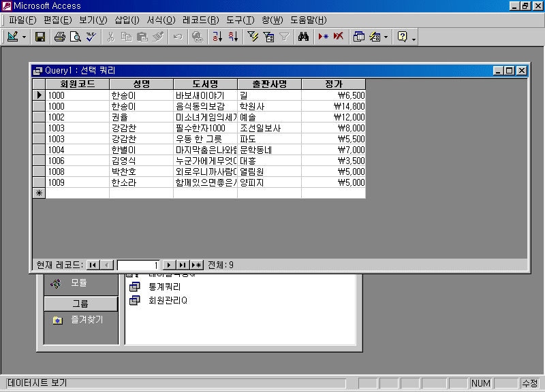Open 즐겨찾기 in the database window
The image size is (545, 392).
(87, 319)
